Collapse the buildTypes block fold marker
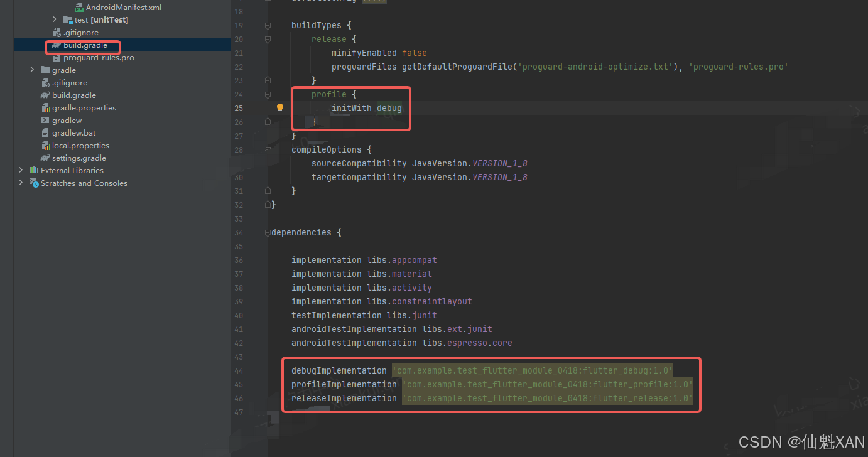 pos(268,26)
